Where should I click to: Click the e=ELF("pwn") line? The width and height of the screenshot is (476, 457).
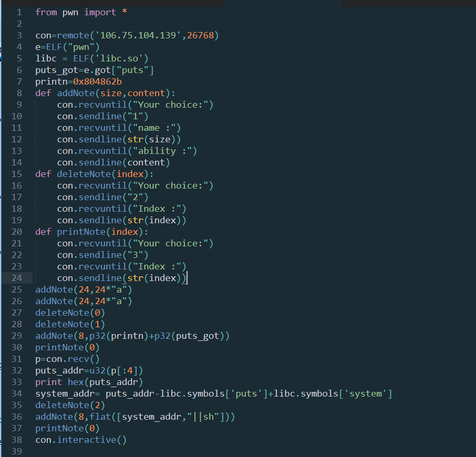tap(67, 47)
